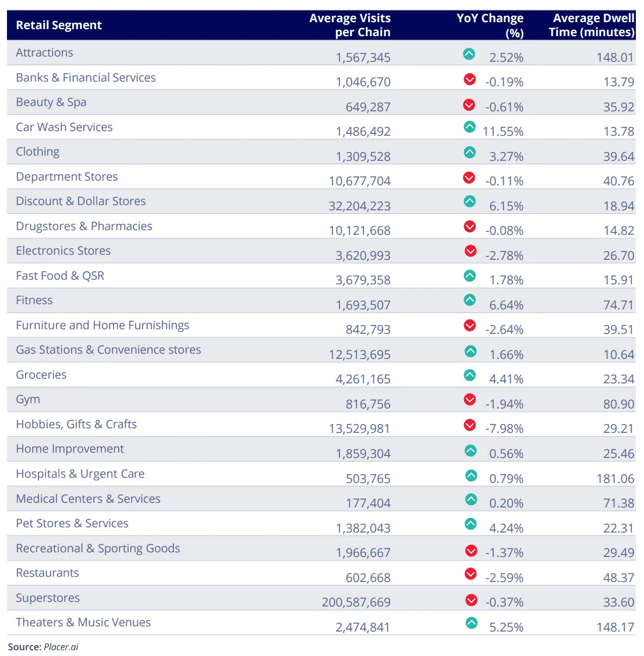644x656 pixels.
Task: Click the Hospitals & Urgent Care dwell time 181.06
Action: tap(615, 478)
